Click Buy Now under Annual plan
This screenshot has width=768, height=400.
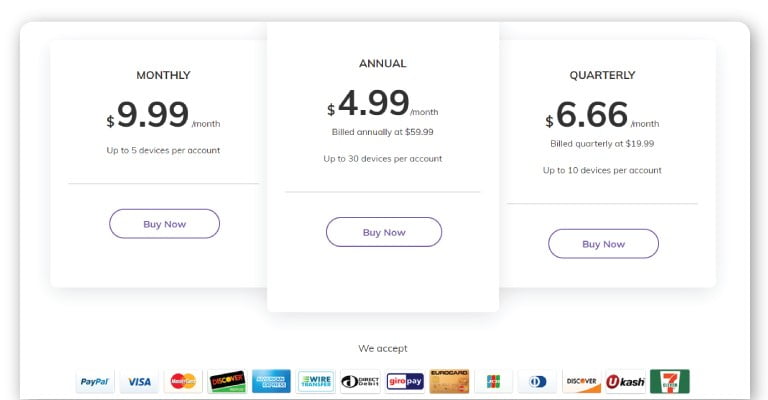(x=384, y=232)
